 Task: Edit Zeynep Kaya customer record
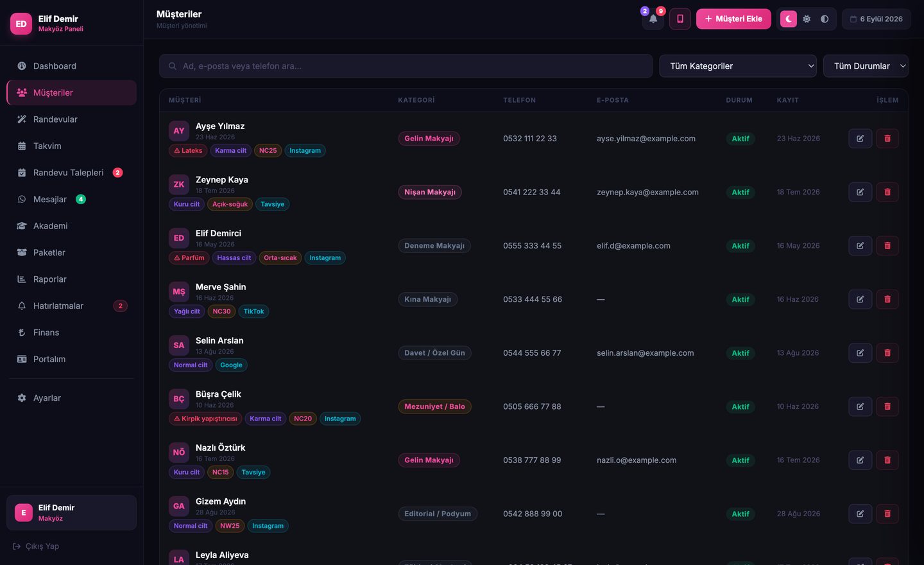860,192
